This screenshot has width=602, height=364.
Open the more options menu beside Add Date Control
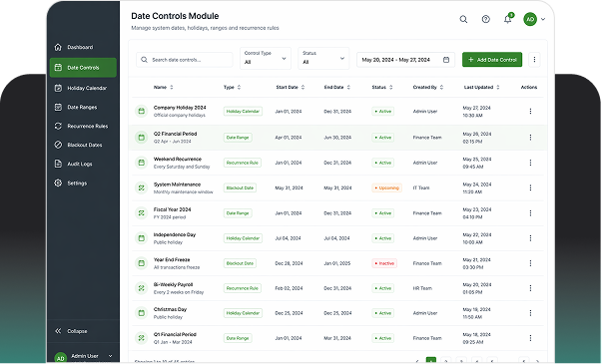tap(534, 60)
